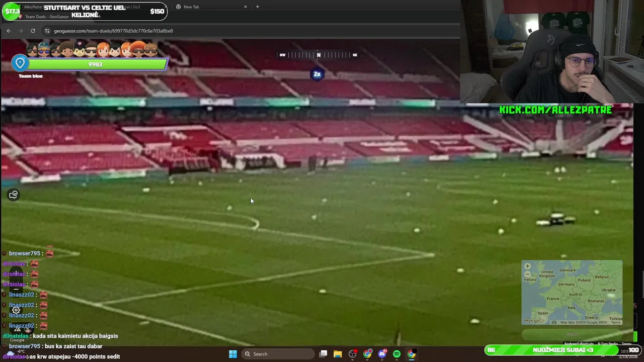
Task: Click the taskbar Search box
Action: click(278, 354)
